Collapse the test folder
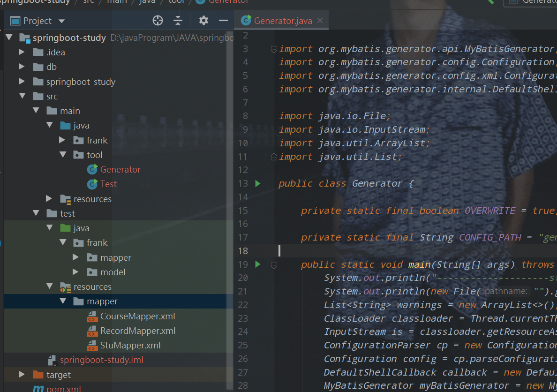This screenshot has height=392, width=557. coord(36,213)
